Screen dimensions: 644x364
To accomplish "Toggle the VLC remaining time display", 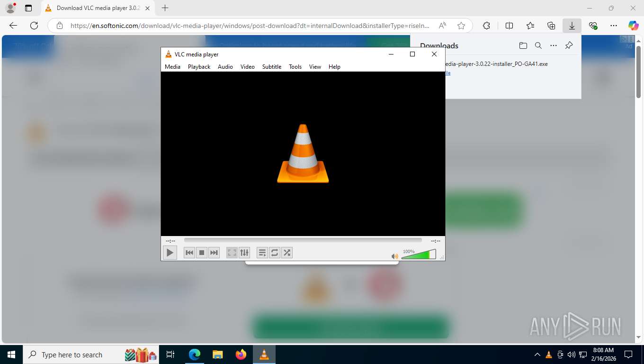I will [x=436, y=241].
